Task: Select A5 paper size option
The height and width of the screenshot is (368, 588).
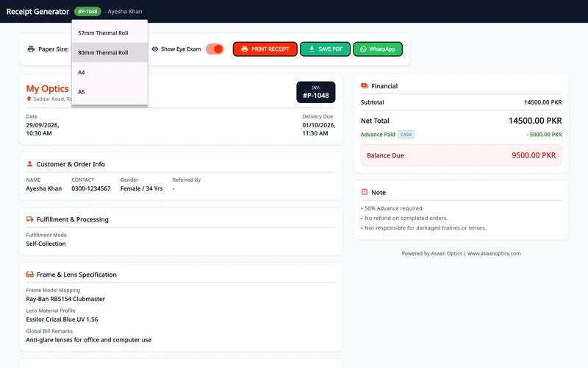Action: pos(110,91)
